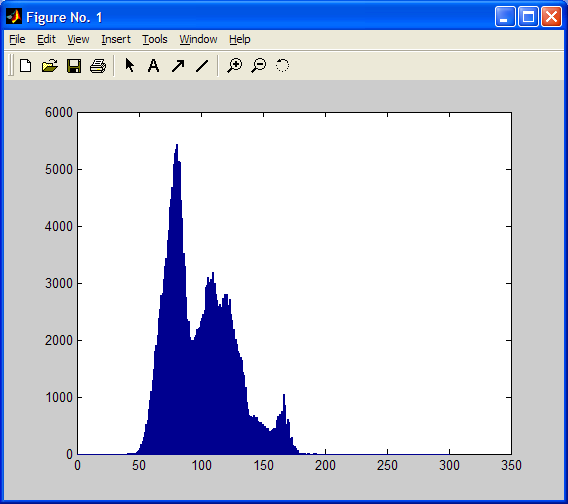Save the figure with the floppy disk icon
Screen dimensions: 568x504
click(74, 66)
